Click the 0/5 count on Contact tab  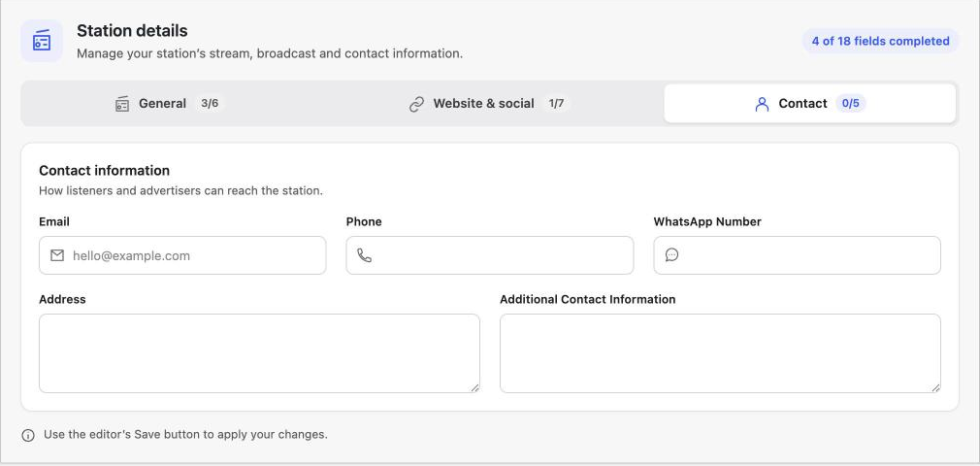851,103
